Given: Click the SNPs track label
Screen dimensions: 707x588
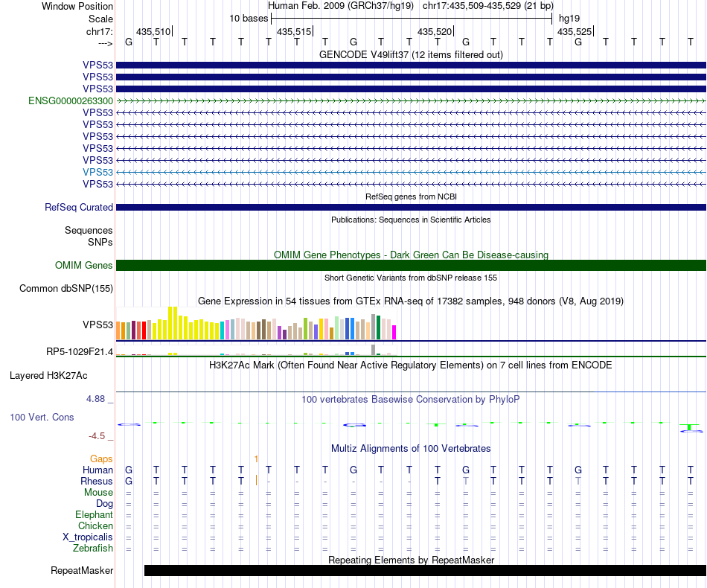Looking at the screenshot, I should (100, 242).
